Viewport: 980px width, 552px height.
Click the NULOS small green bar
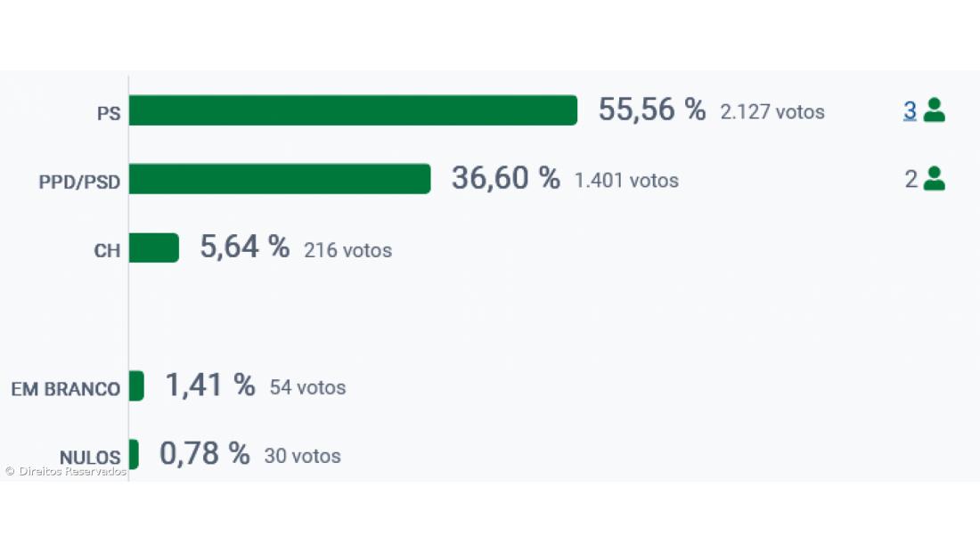[134, 454]
